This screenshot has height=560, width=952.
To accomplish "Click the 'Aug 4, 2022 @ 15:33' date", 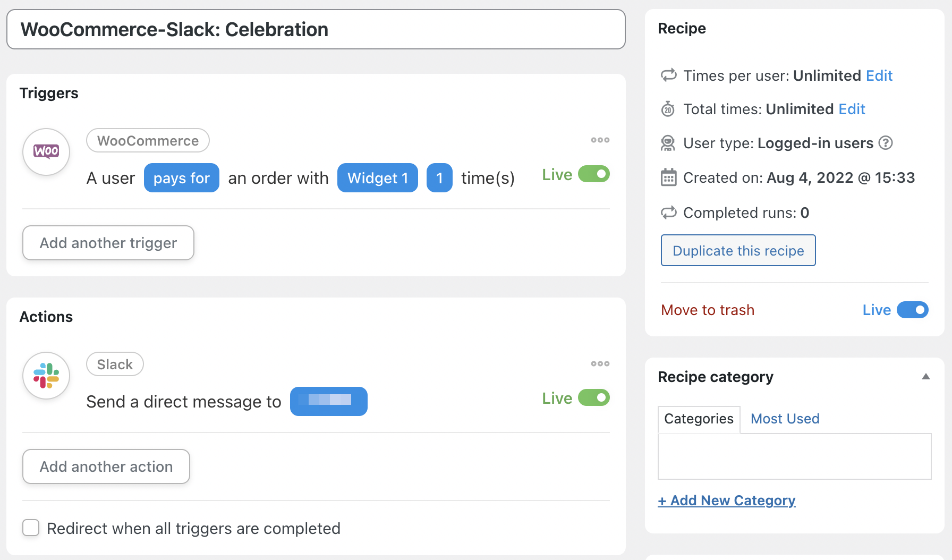I will click(x=841, y=177).
